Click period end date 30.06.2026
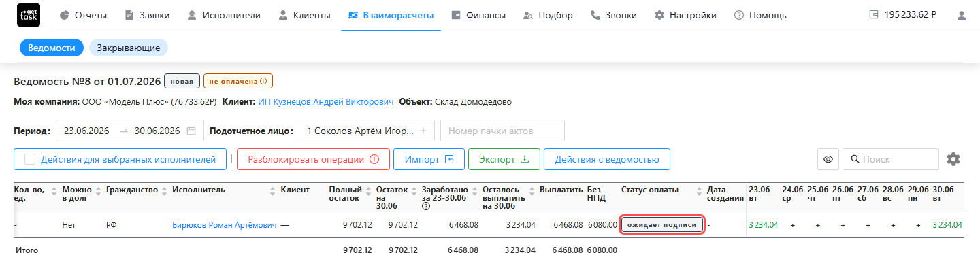The height and width of the screenshot is (253, 980). coord(157,131)
